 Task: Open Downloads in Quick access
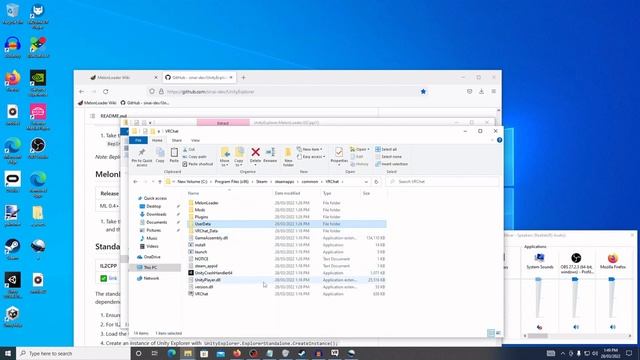pos(156,214)
